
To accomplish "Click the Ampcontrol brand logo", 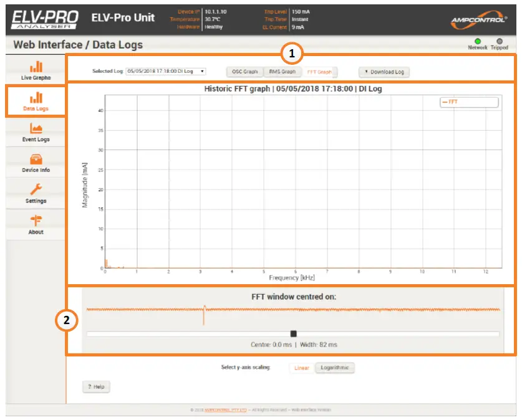I will [479, 19].
